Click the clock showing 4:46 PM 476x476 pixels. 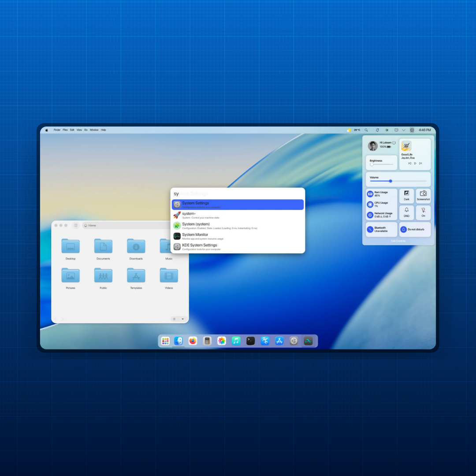(x=425, y=130)
